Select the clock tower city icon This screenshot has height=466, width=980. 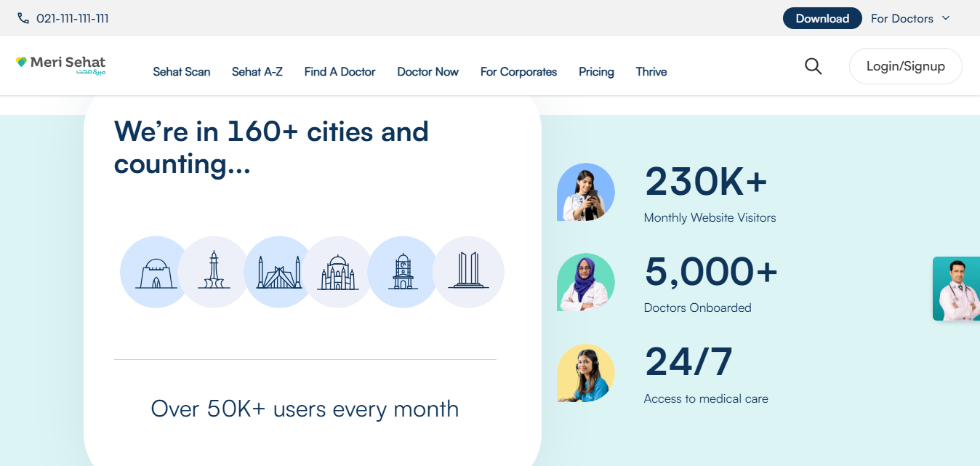click(402, 272)
